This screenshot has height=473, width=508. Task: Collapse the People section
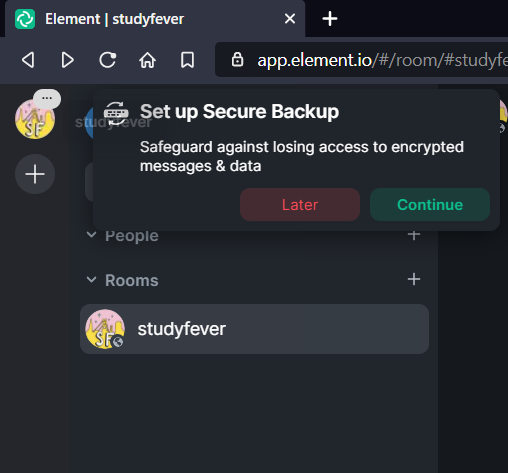tap(91, 235)
